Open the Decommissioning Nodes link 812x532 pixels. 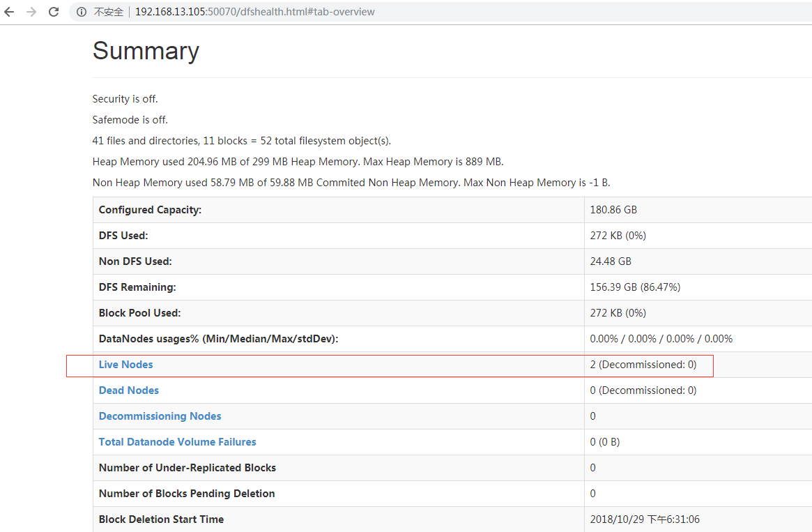point(160,416)
